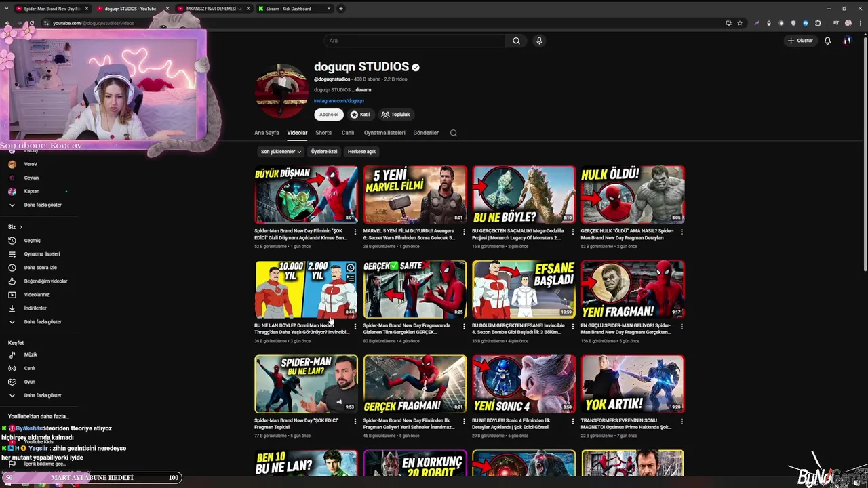Open the YOK ARTIK Transformers thumbnail

coord(633,384)
